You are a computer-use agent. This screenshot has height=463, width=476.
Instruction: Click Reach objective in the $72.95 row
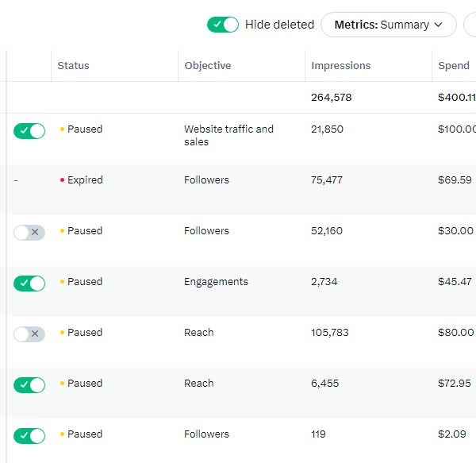pos(199,383)
